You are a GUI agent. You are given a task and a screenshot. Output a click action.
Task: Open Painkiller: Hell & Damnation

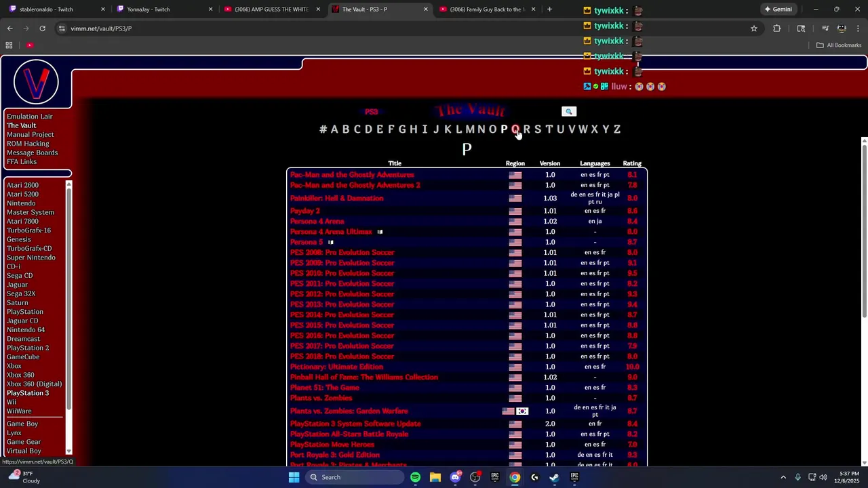click(336, 199)
